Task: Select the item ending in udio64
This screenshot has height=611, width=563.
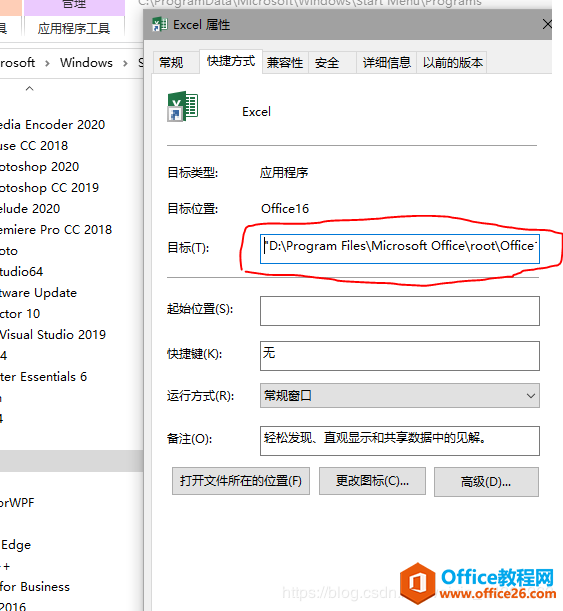Action: click(x=21, y=272)
